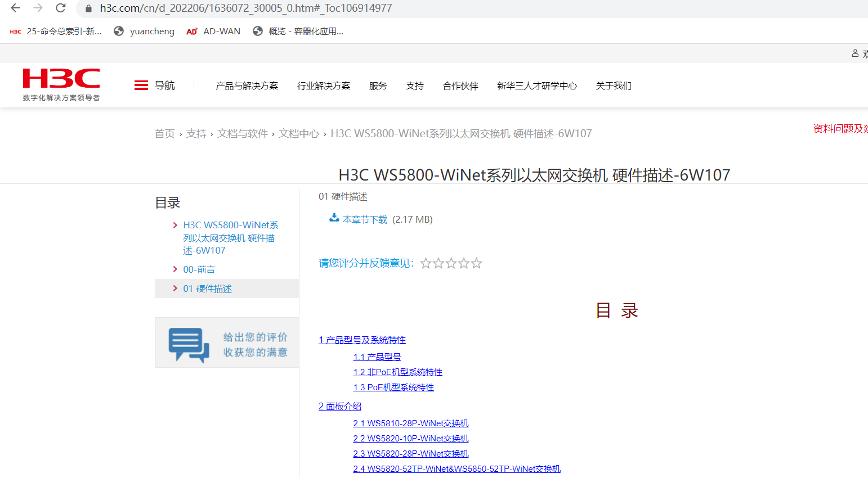The height and width of the screenshot is (478, 868).
Task: Rate four stars in feedback
Action: (464, 263)
